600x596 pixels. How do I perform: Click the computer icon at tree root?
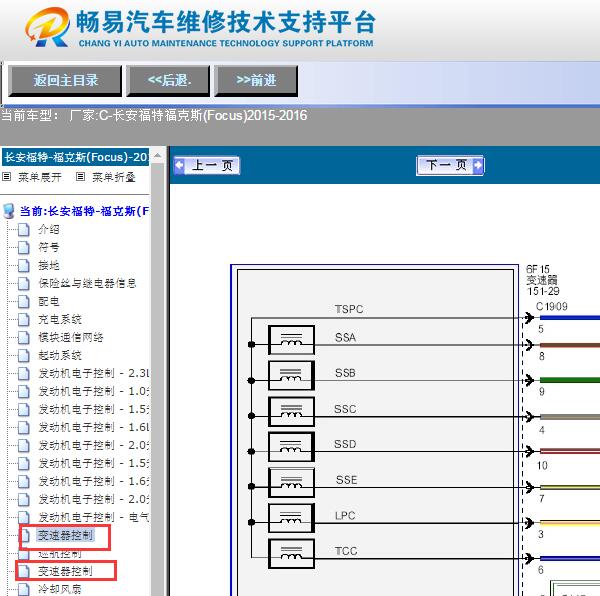click(8, 211)
